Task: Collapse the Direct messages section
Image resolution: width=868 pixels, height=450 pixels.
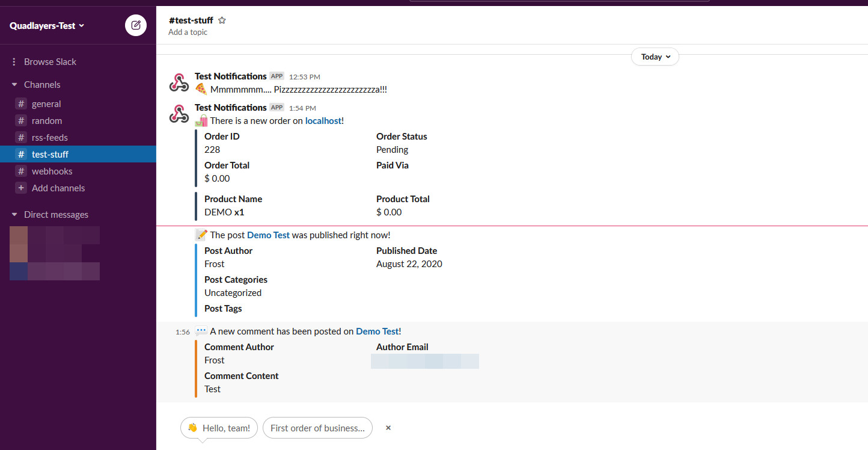Action: click(x=14, y=215)
